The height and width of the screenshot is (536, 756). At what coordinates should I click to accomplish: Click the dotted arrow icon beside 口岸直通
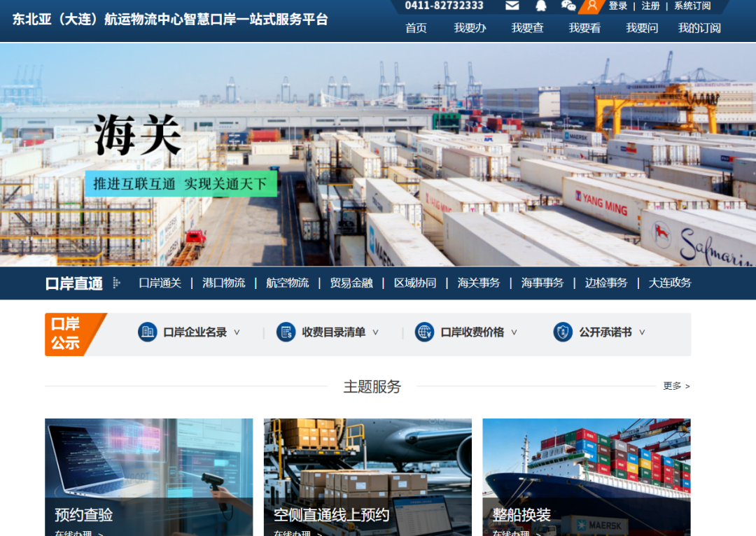116,283
